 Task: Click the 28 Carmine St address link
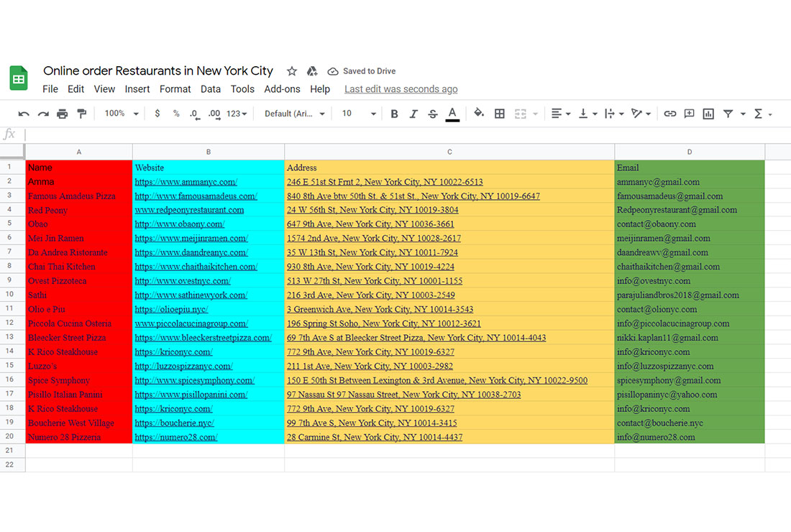tap(375, 437)
